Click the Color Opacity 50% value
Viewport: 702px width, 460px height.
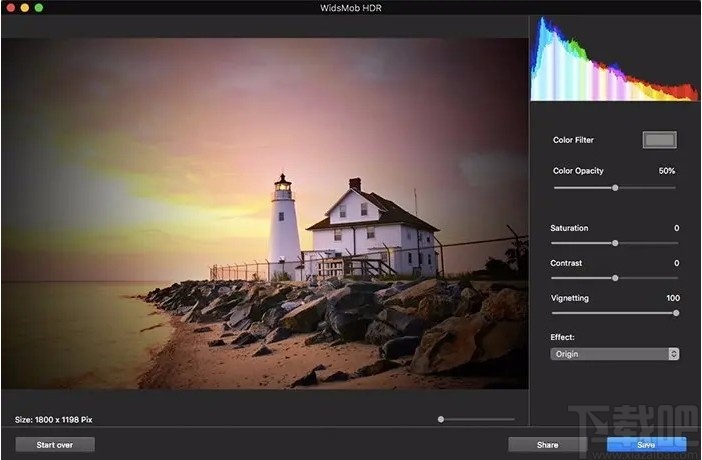(667, 171)
